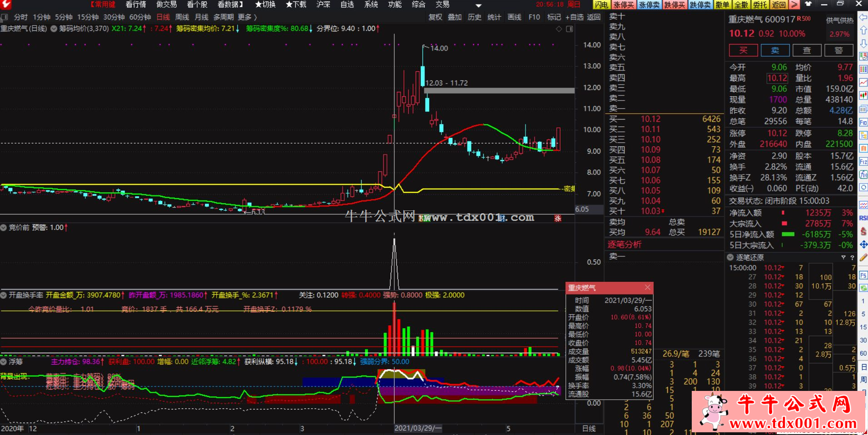Click the 日 icon in right sidebar
868x435 pixels.
(863, 367)
